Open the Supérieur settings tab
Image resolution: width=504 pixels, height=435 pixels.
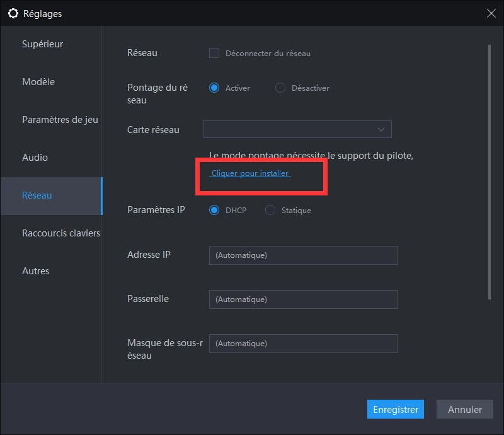(x=42, y=44)
